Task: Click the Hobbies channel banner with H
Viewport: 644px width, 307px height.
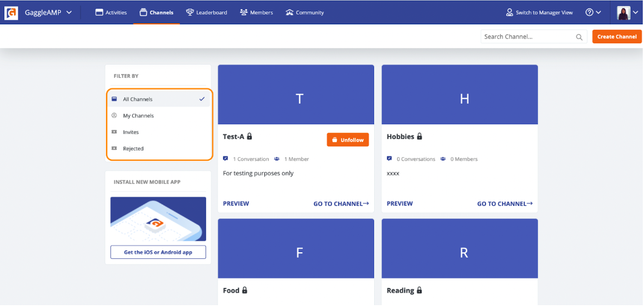Action: (459, 94)
